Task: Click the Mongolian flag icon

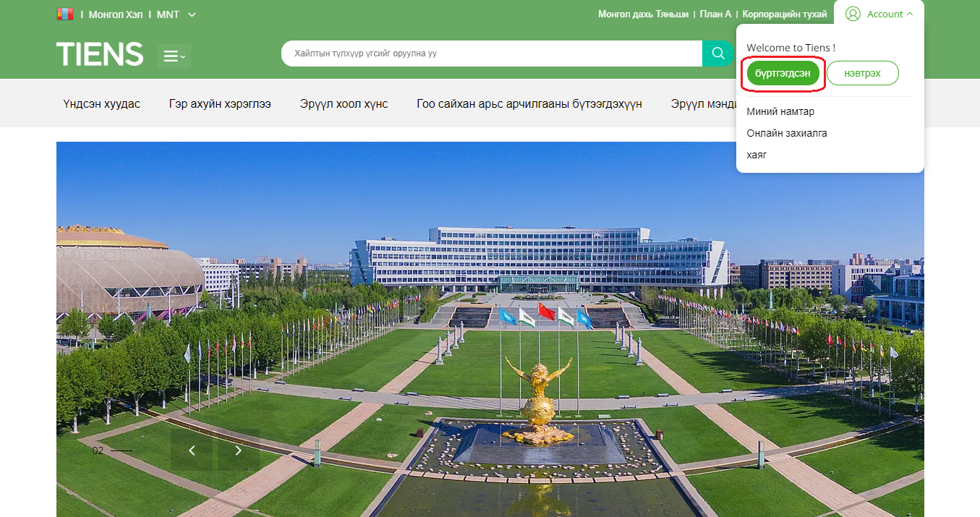Action: tap(65, 14)
